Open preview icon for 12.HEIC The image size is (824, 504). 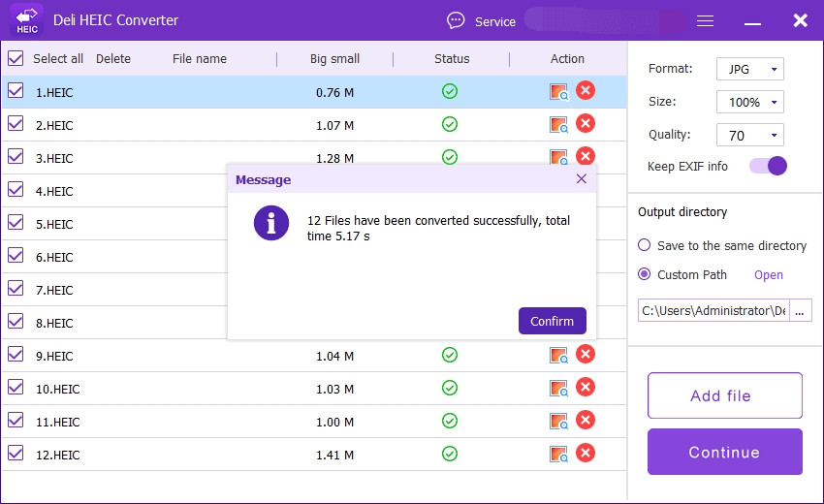(x=558, y=455)
